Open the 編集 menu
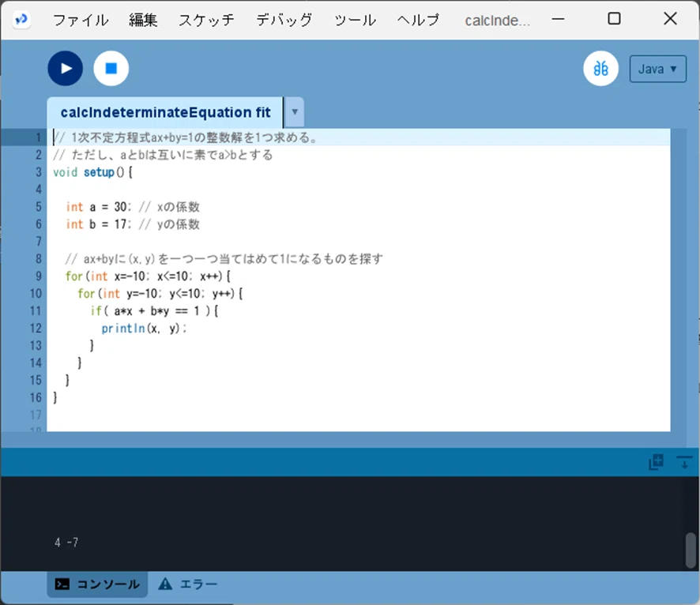Image resolution: width=700 pixels, height=605 pixels. pyautogui.click(x=143, y=20)
